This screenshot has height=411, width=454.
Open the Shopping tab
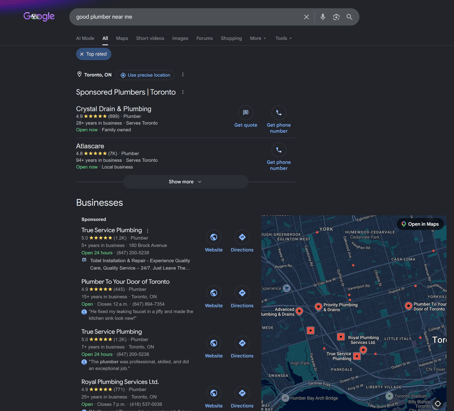(231, 38)
